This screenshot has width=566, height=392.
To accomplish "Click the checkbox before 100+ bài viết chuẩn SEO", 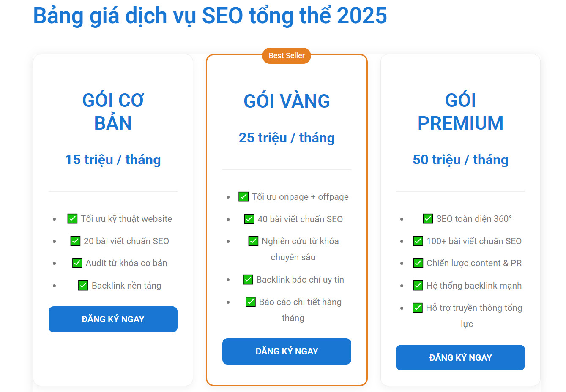I will pos(418,241).
